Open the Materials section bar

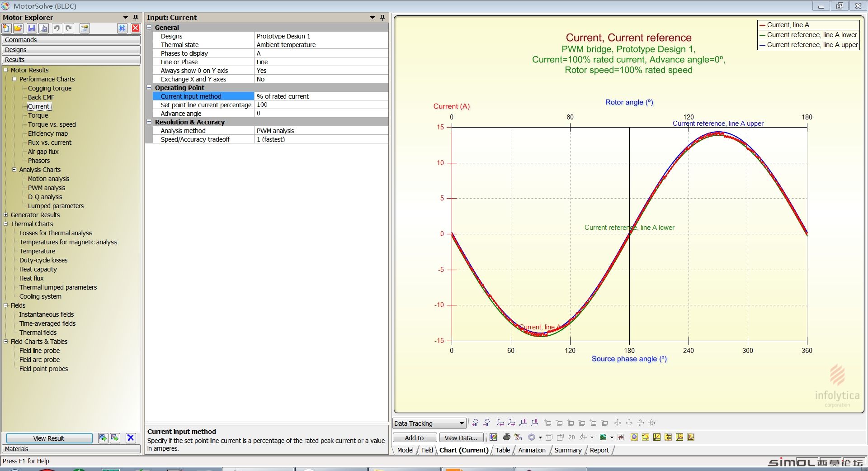pos(71,449)
